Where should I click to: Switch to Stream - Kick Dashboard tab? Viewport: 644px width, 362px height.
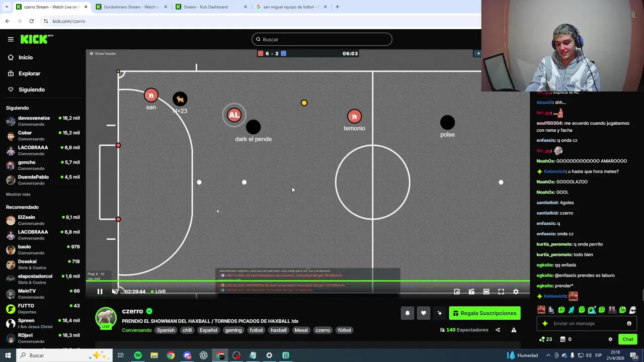(x=210, y=7)
